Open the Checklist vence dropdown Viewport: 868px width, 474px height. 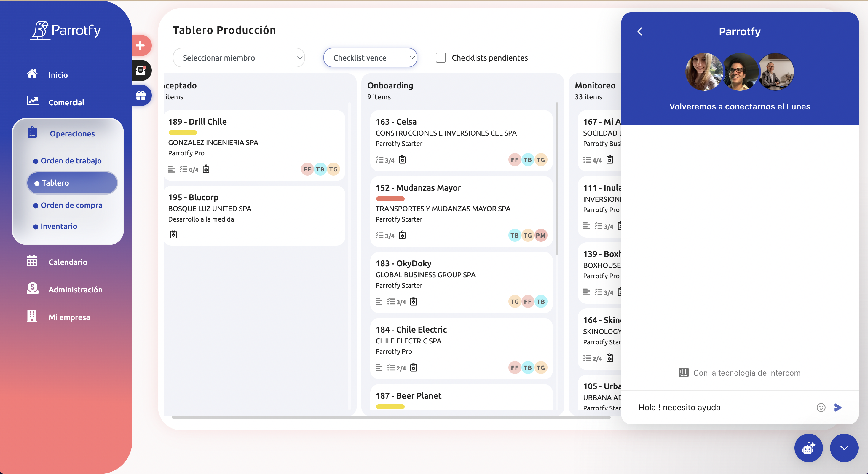370,58
